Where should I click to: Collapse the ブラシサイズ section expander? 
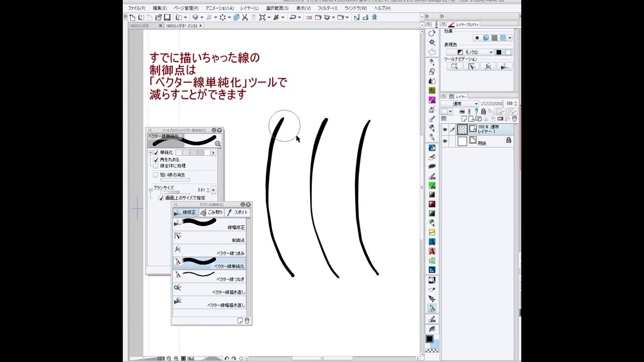(150, 189)
